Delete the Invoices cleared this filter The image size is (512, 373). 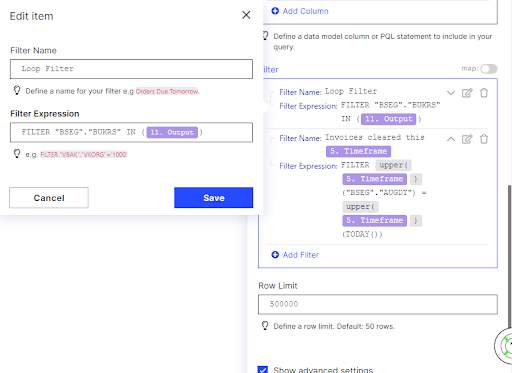point(484,139)
